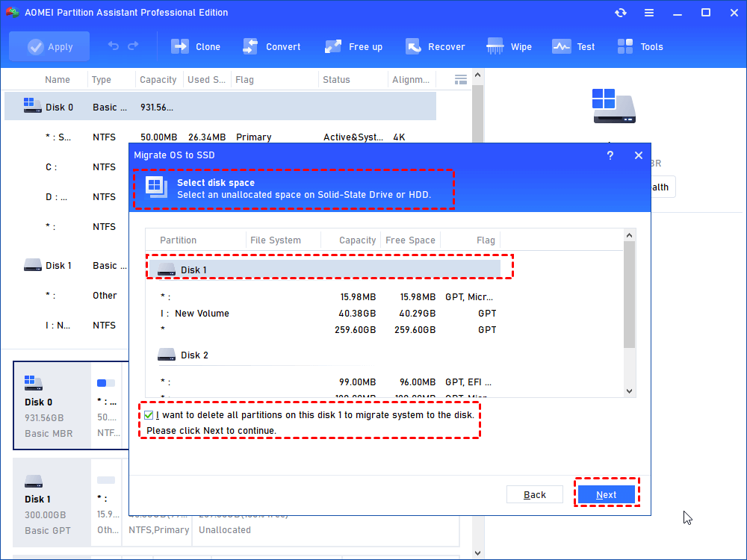This screenshot has height=560, width=747.
Task: Click the main list scroll up arrow
Action: (478, 75)
